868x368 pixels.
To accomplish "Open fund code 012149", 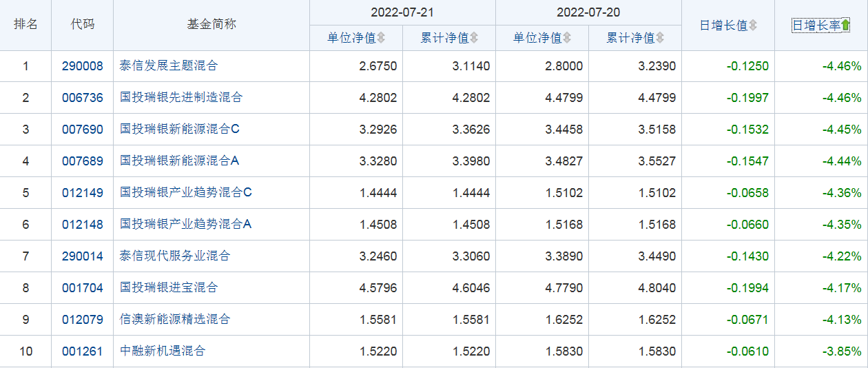I will pos(83,193).
